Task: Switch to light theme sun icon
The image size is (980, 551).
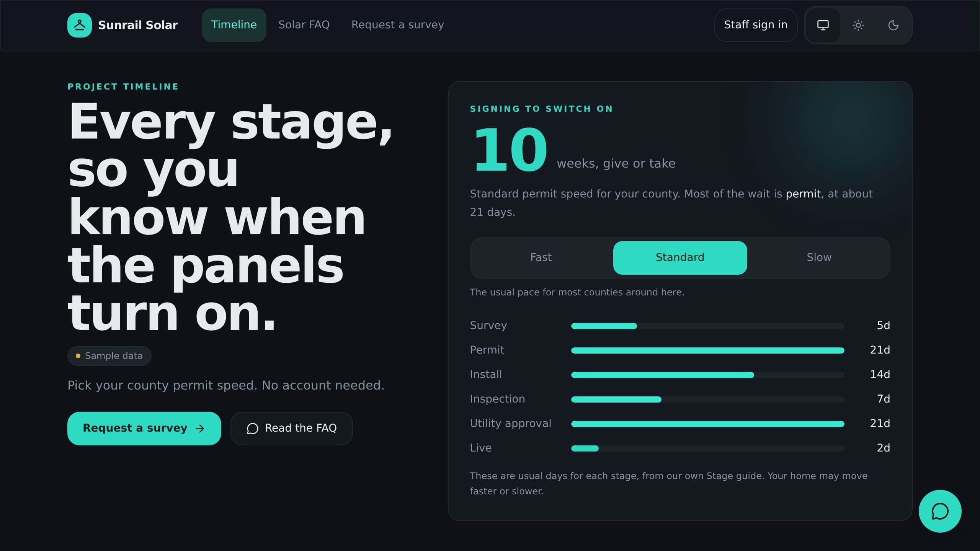Action: point(858,25)
